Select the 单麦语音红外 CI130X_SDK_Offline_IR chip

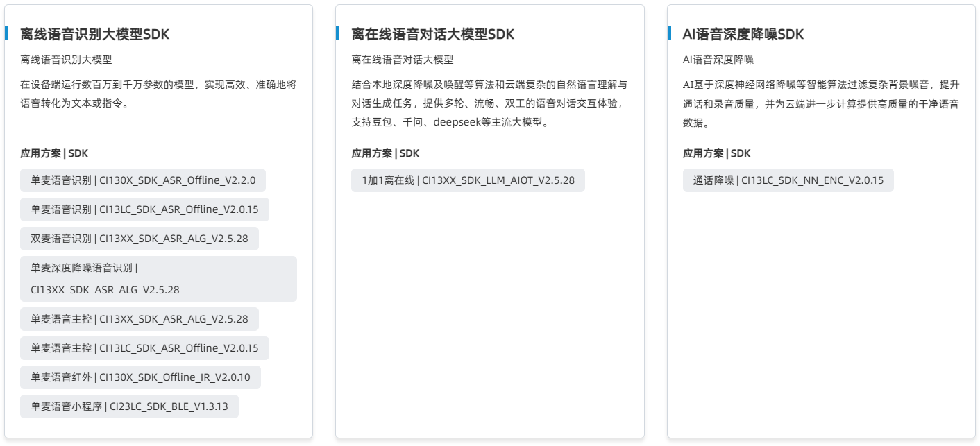click(140, 377)
